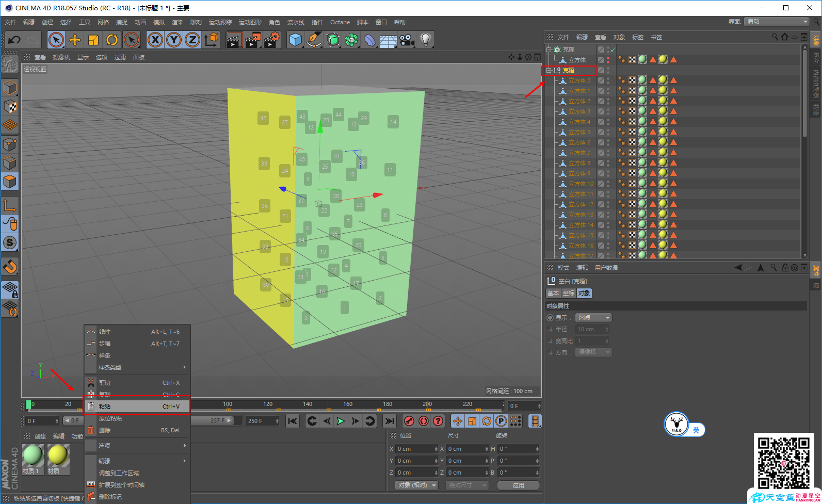The image size is (822, 504).
Task: Activate the Rotate tool
Action: [112, 40]
